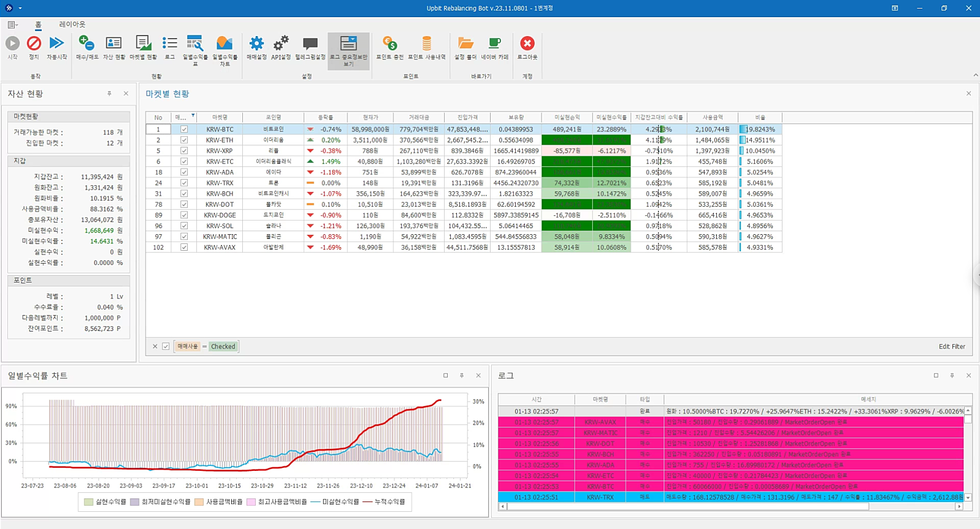Close the 일별수익률 차트 panel

click(478, 376)
